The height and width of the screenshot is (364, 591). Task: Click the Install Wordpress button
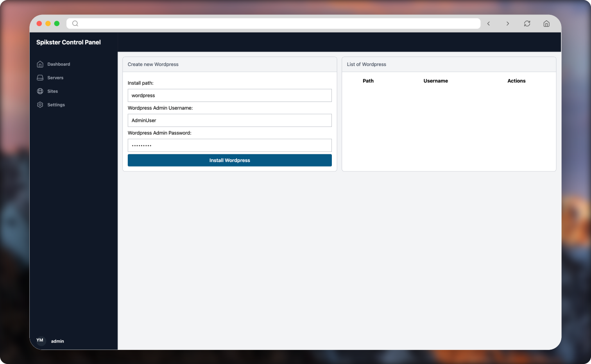click(230, 160)
